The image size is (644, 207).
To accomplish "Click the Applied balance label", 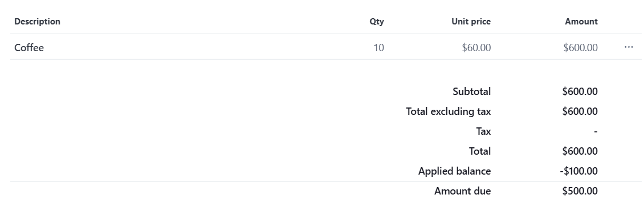I will (x=454, y=171).
